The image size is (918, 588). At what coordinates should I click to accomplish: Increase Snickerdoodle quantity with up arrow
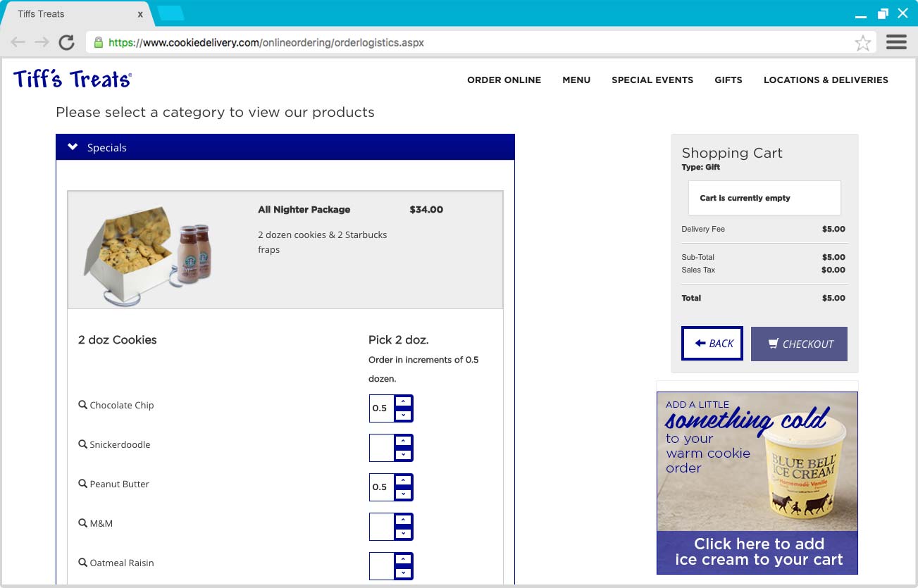coord(403,441)
